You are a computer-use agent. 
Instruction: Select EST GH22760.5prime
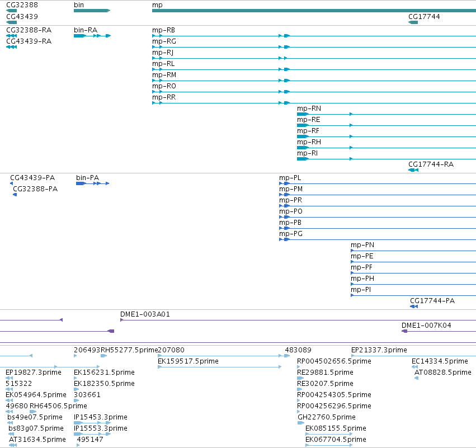pos(327,417)
